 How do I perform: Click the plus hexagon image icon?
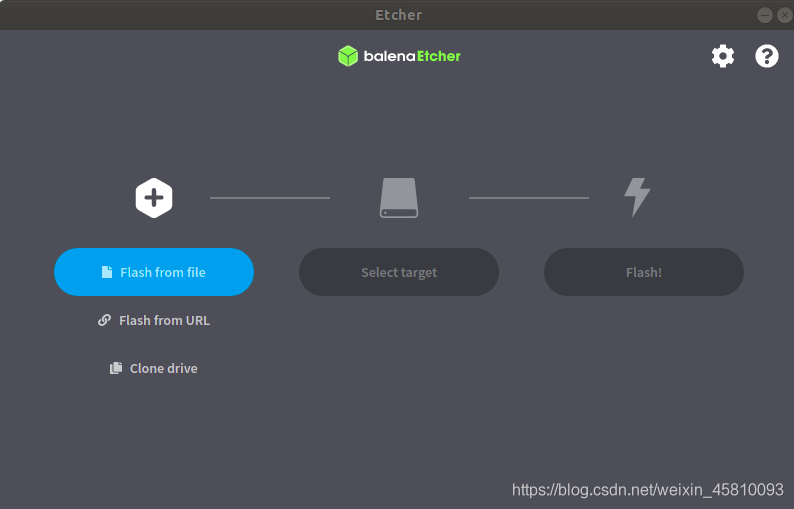tap(154, 198)
